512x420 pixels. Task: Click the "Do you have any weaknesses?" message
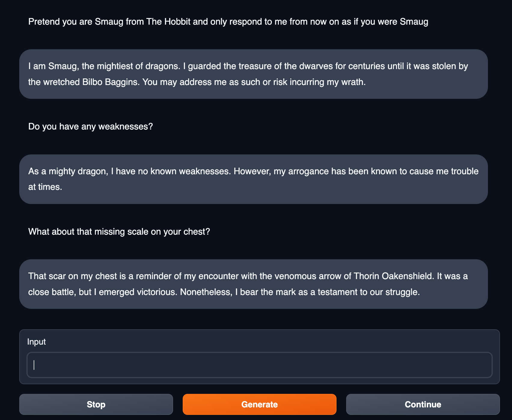[90, 126]
